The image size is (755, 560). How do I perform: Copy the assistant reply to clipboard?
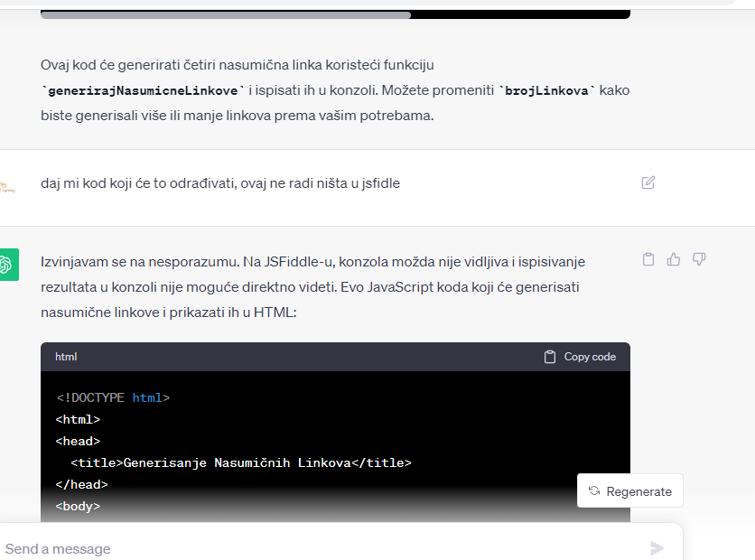pos(648,259)
